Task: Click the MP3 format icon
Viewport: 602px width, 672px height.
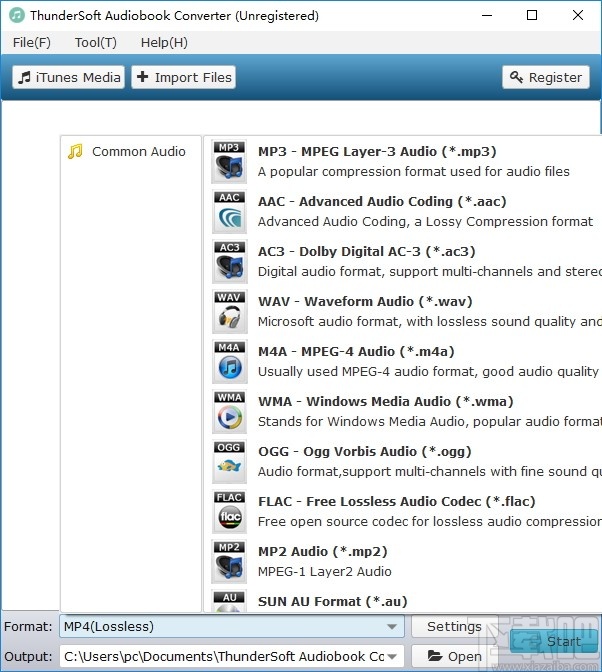Action: pyautogui.click(x=229, y=162)
